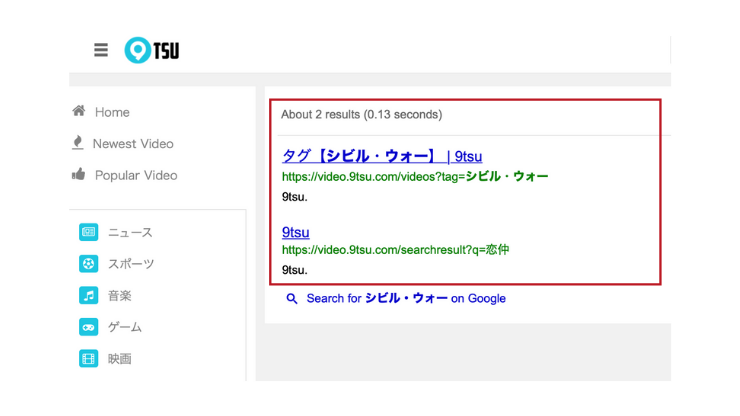
Task: Click the Home house icon
Action: 78,112
